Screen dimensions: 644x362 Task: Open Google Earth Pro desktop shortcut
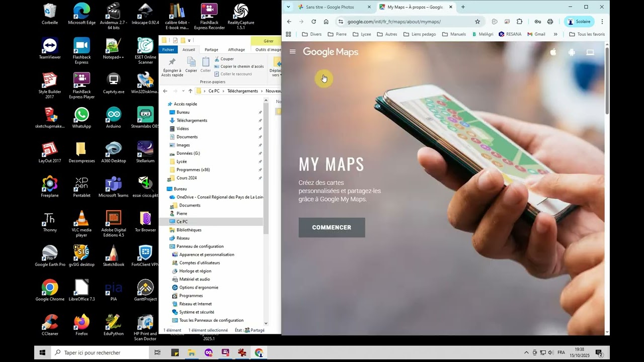click(50, 256)
